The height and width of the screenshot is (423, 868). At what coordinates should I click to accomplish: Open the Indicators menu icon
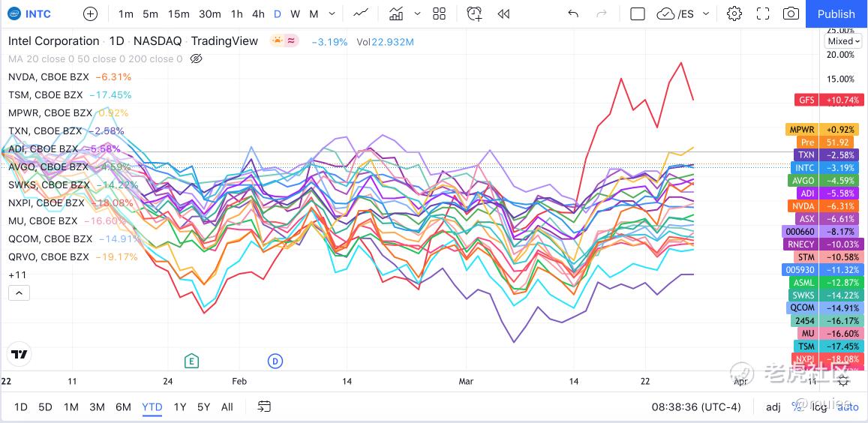tap(396, 13)
